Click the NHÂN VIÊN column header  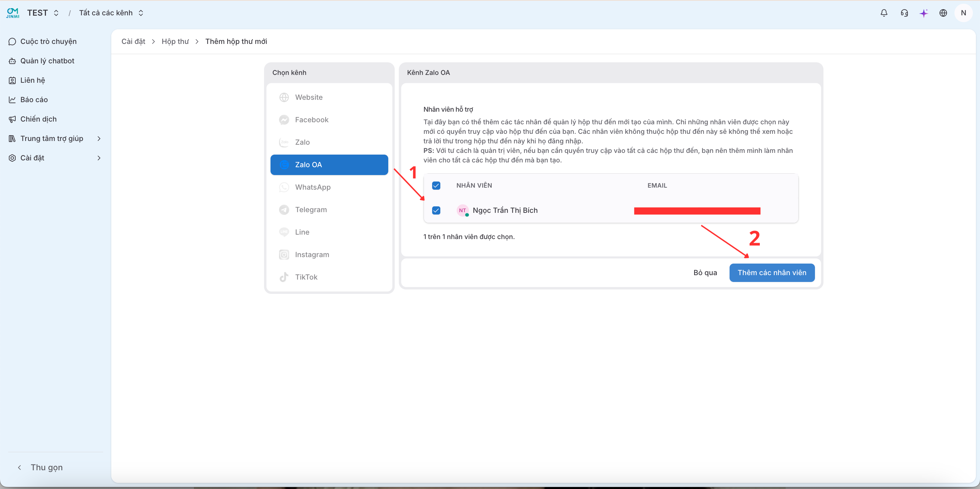(474, 186)
